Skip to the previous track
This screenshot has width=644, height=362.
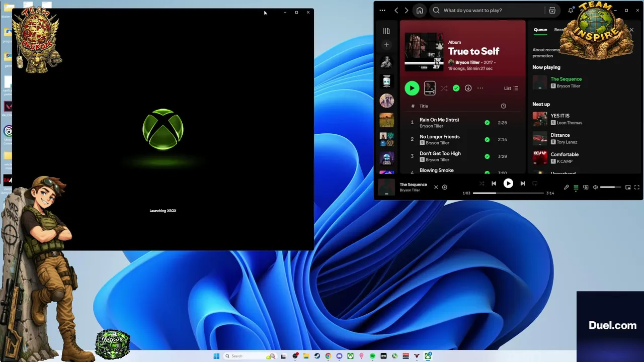click(494, 184)
